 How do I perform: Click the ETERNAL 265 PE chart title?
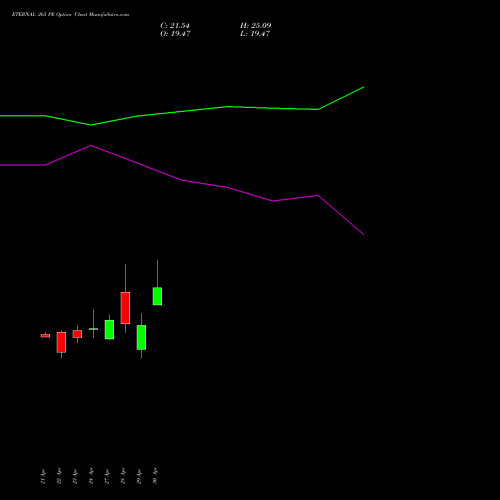(x=70, y=14)
